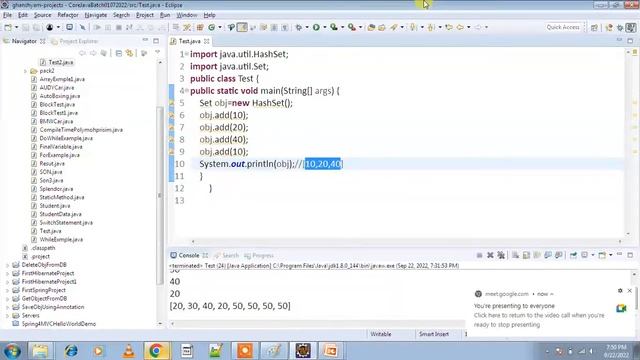Screen dimensions: 640x360
Task: Click the Open Type icon
Action: [371, 27]
